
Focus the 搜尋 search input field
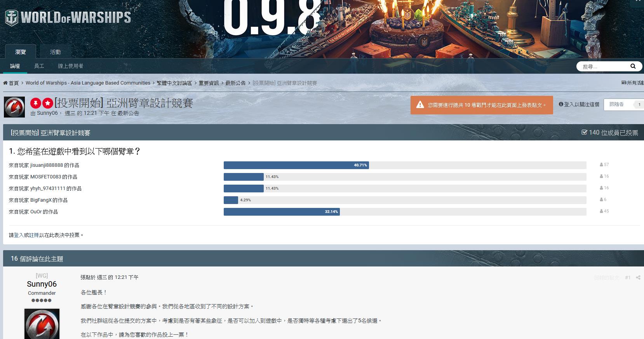[603, 67]
